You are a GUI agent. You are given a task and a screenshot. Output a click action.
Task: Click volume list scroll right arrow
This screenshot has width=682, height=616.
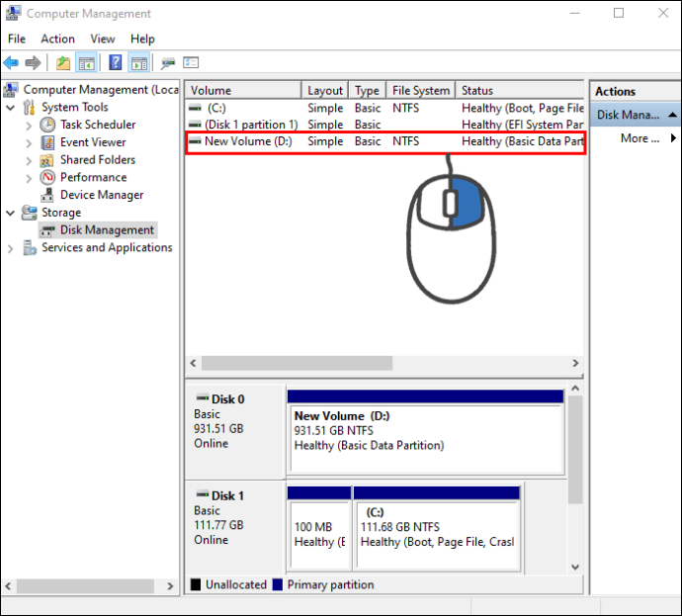pyautogui.click(x=575, y=363)
